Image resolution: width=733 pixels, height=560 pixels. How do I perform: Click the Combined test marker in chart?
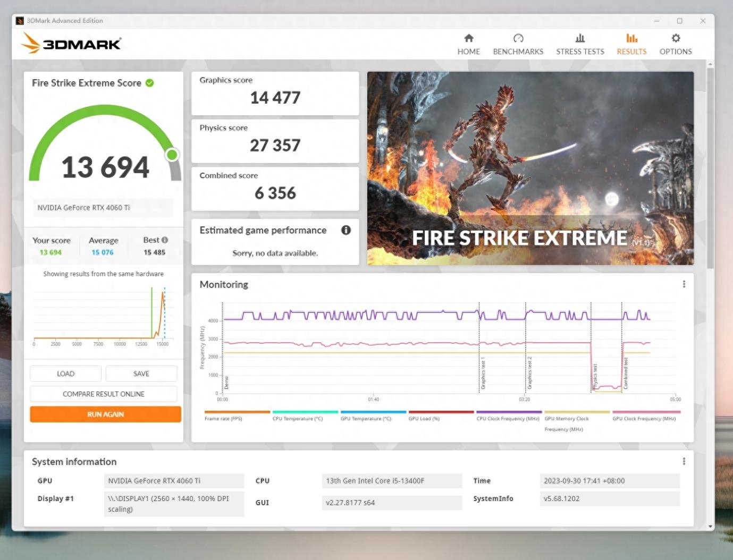point(626,374)
